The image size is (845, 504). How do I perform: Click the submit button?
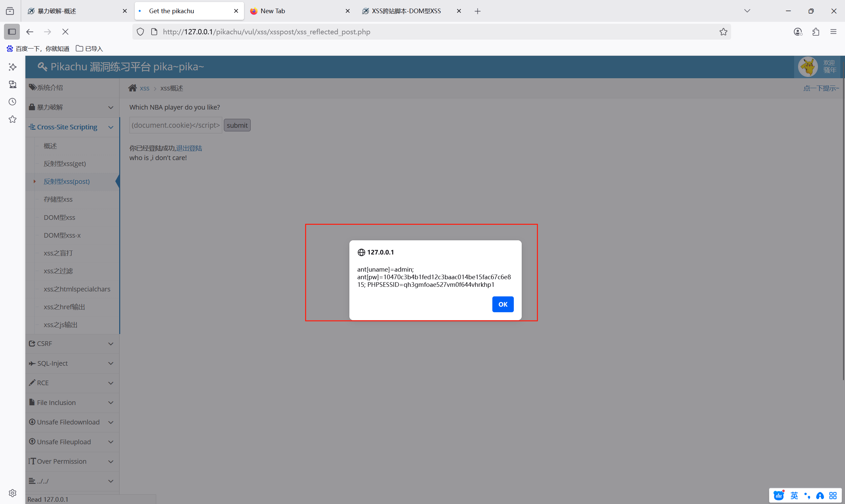[237, 125]
